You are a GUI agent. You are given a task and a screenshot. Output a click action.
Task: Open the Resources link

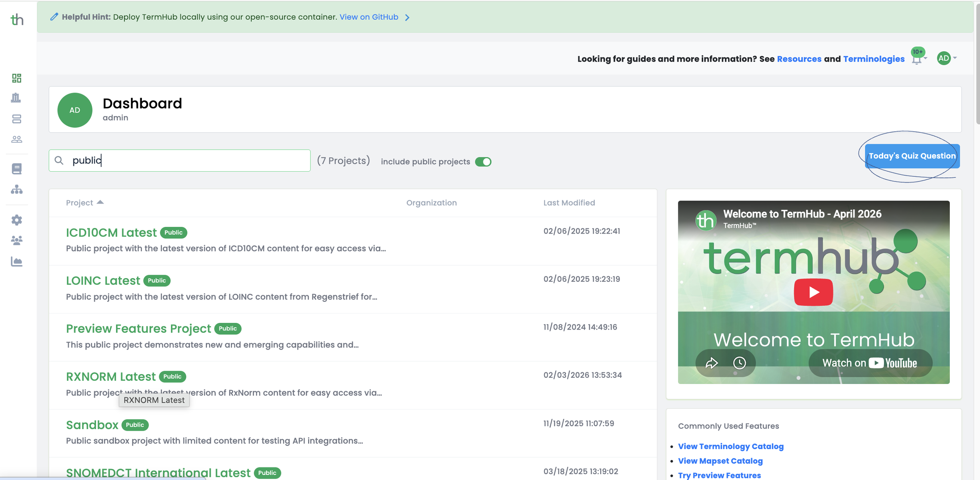(799, 59)
